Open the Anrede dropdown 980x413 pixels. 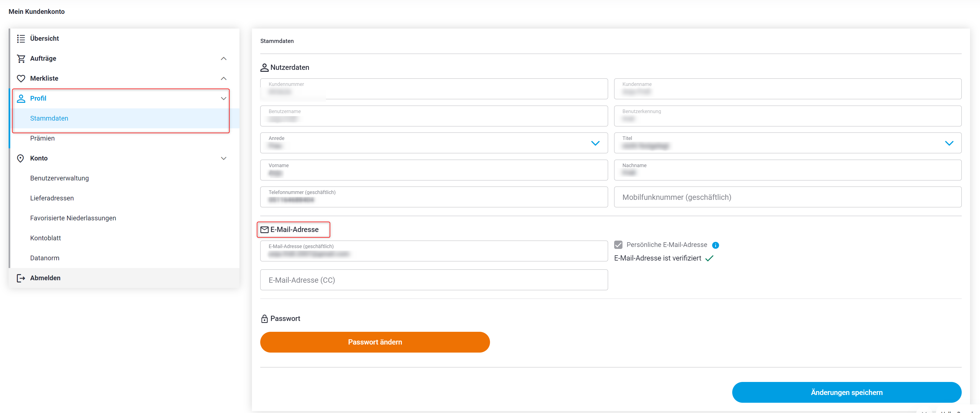(595, 143)
